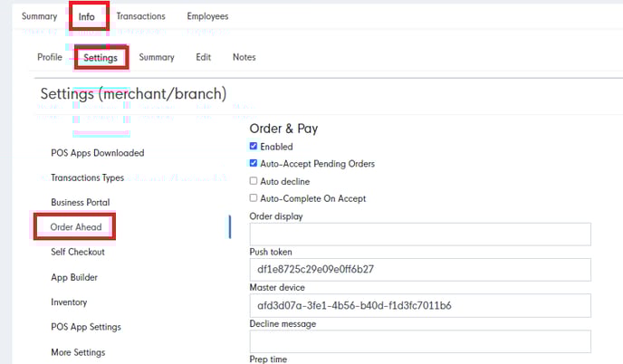Open the Notes sub-tab
Screen dimensions: 623x364
[244, 57]
